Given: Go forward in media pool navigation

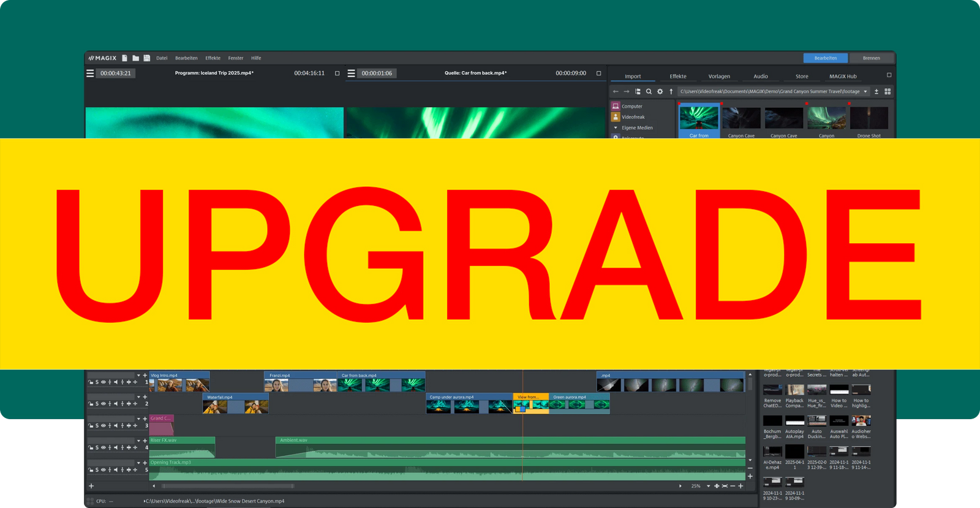Looking at the screenshot, I should click(x=626, y=91).
